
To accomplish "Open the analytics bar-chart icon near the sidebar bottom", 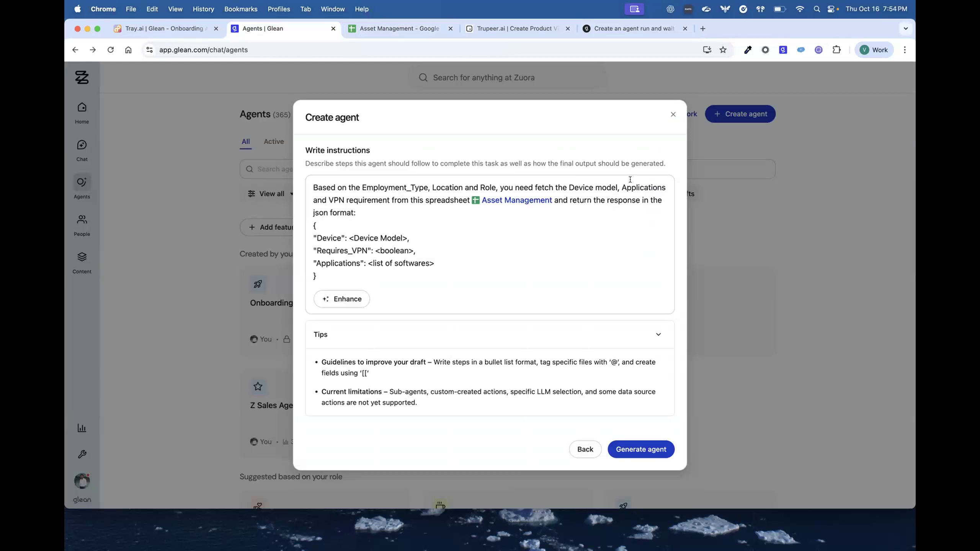I will pos(82,428).
